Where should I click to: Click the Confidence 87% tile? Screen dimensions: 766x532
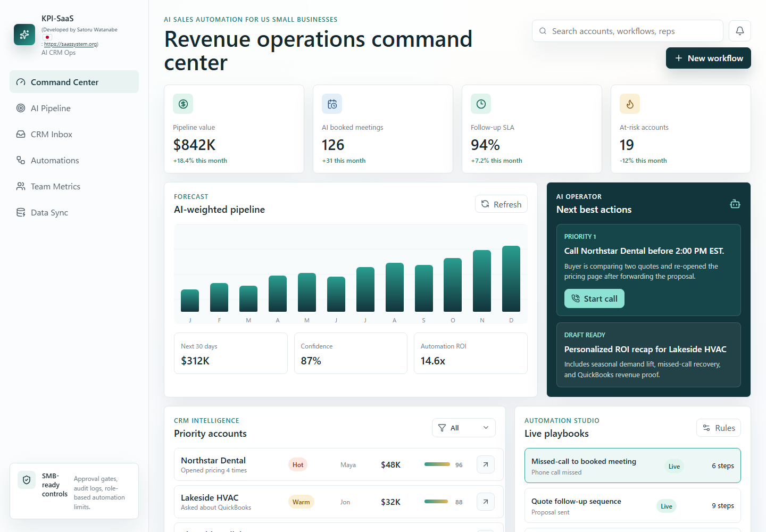point(351,353)
